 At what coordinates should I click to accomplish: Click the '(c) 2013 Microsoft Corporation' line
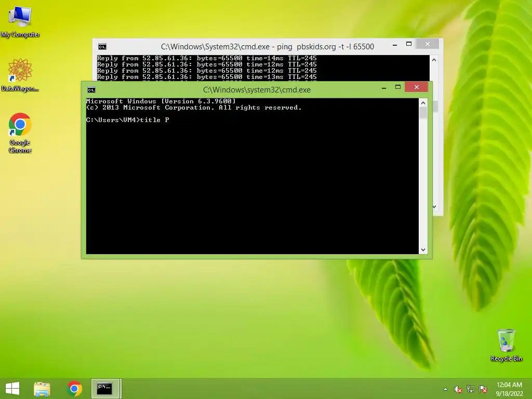click(194, 108)
